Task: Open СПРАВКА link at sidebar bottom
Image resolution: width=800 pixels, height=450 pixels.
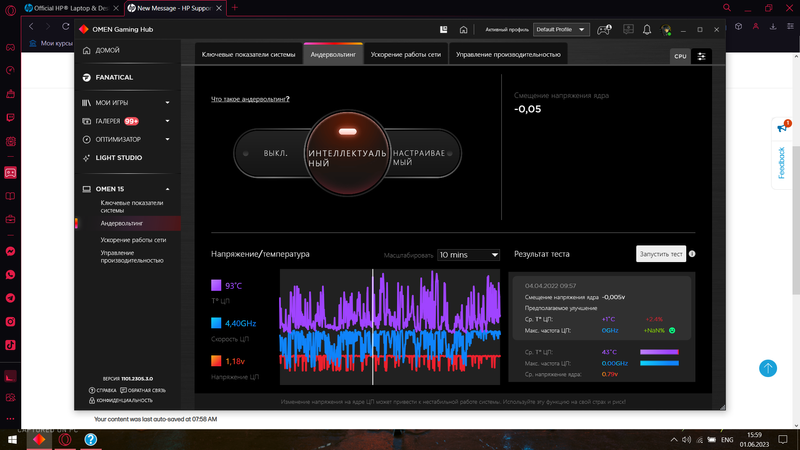Action: [103, 390]
